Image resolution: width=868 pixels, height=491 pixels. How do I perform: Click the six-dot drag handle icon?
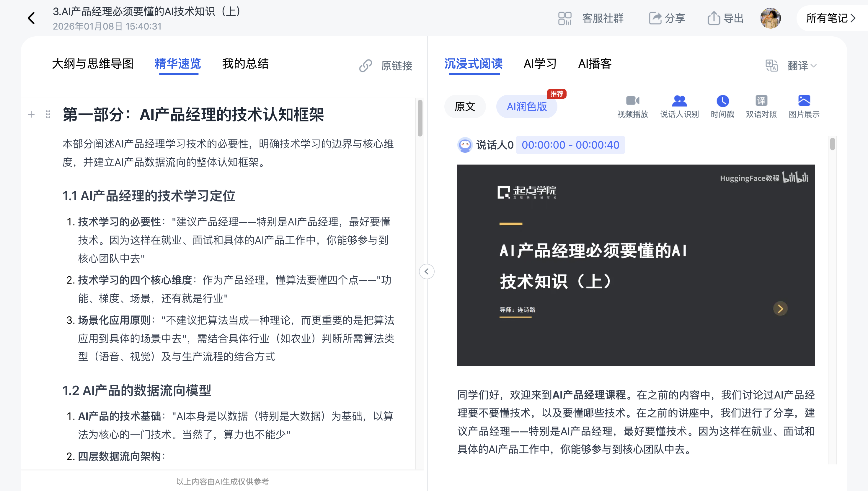(48, 114)
